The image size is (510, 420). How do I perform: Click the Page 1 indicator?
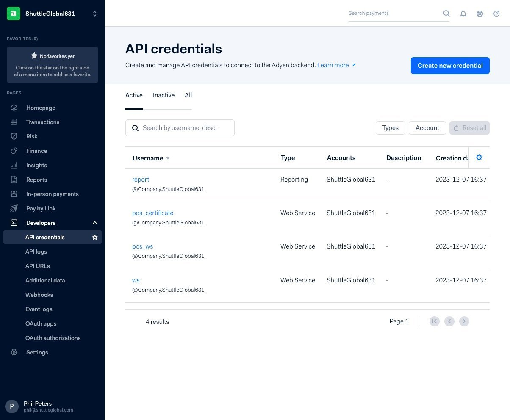click(x=399, y=321)
